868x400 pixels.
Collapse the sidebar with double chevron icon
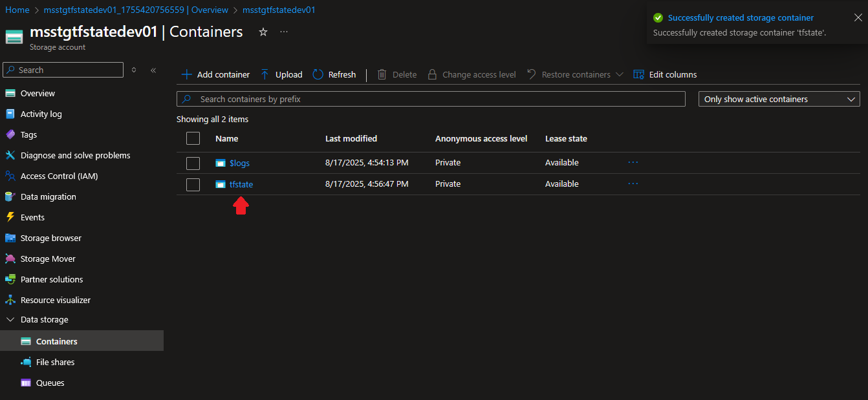click(x=153, y=70)
